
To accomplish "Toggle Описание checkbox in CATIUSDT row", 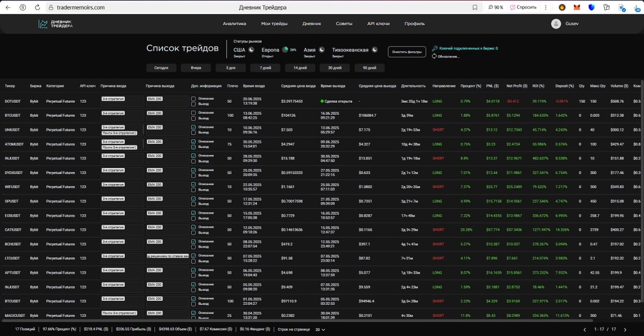I will pos(193,227).
